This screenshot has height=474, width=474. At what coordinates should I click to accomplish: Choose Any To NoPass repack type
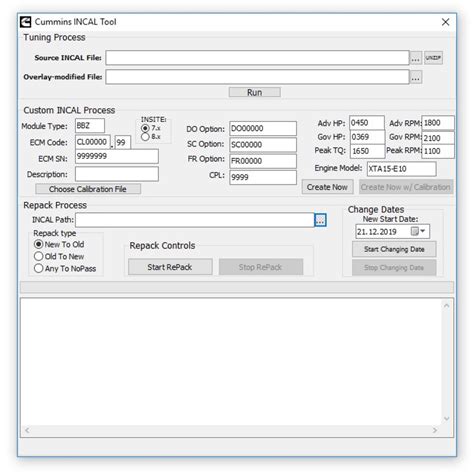coord(39,268)
